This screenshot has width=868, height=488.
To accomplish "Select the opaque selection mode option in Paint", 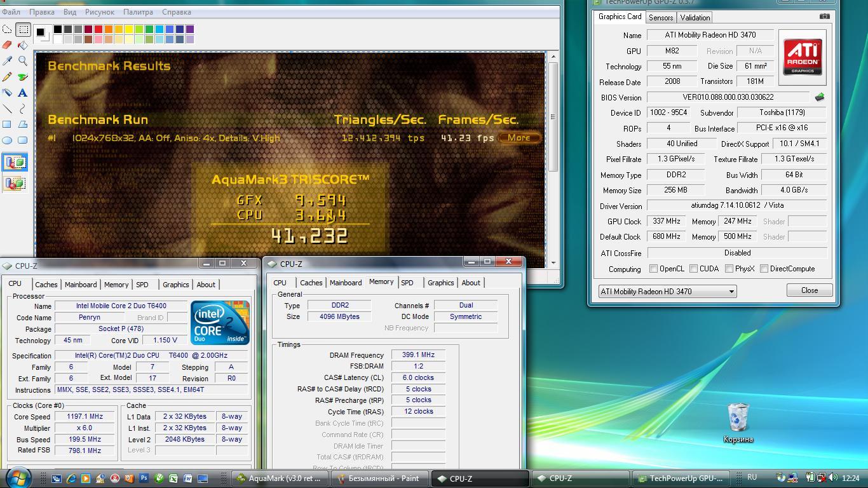I will (x=15, y=162).
